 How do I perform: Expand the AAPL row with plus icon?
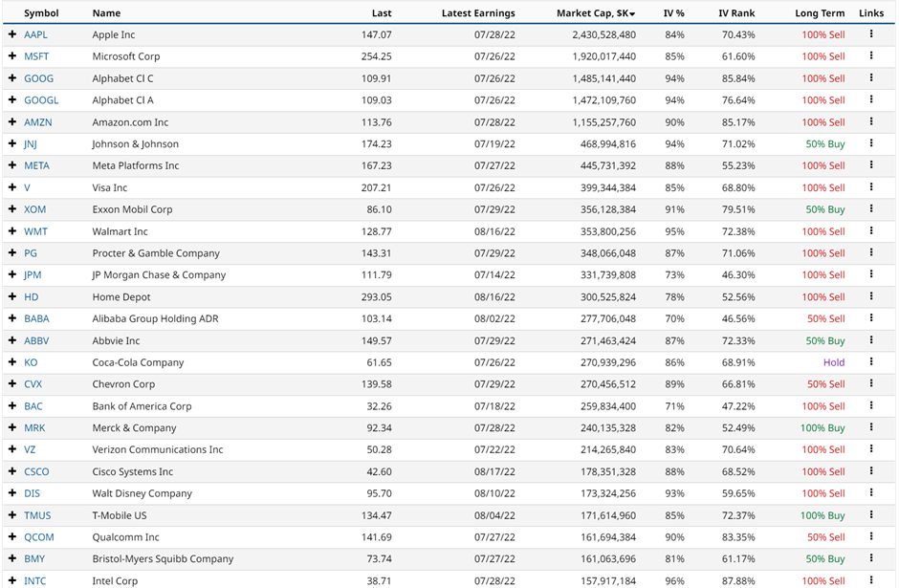[x=12, y=34]
